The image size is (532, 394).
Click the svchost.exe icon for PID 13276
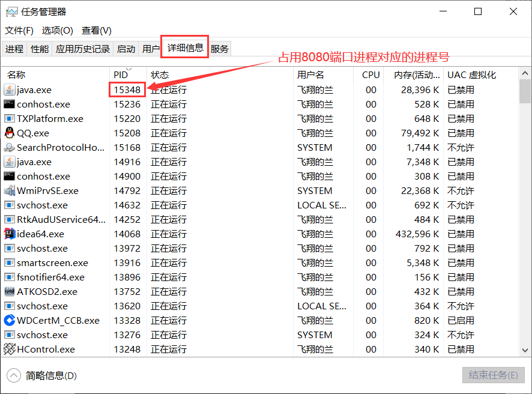(x=9, y=335)
